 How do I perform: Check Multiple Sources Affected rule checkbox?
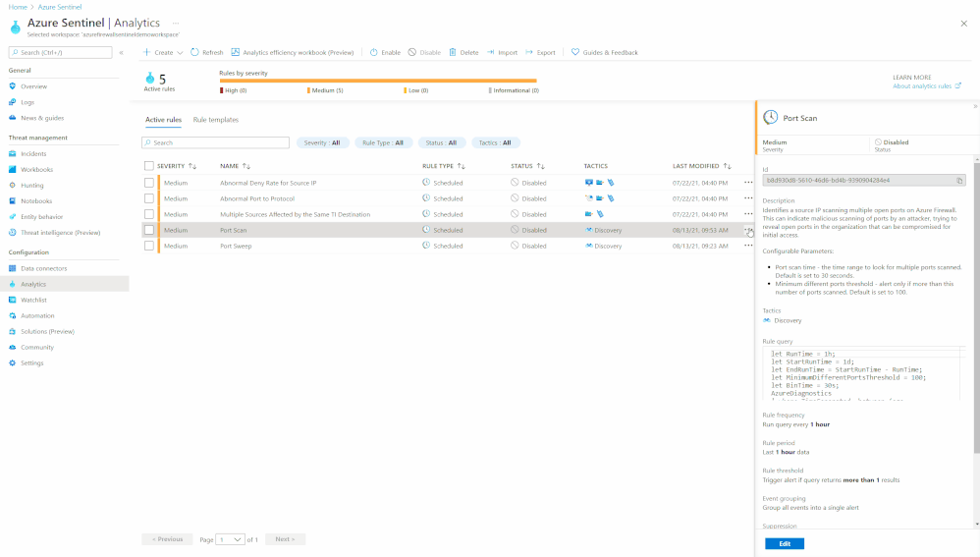(148, 214)
